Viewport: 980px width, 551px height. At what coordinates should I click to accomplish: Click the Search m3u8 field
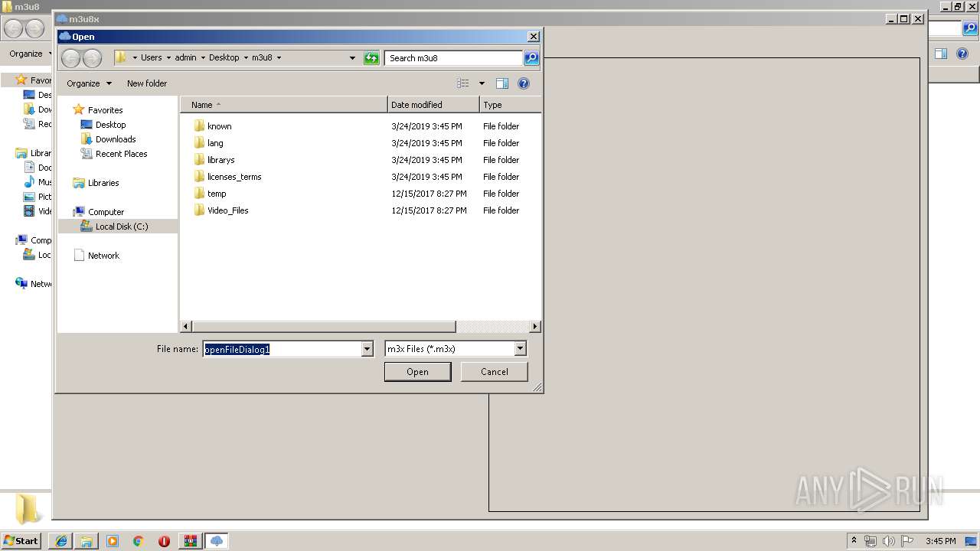tap(454, 58)
